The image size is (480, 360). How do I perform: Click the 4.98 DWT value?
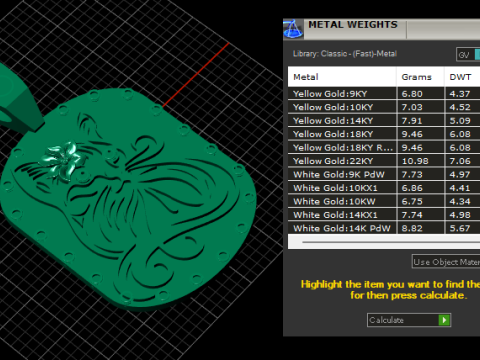coord(460,215)
